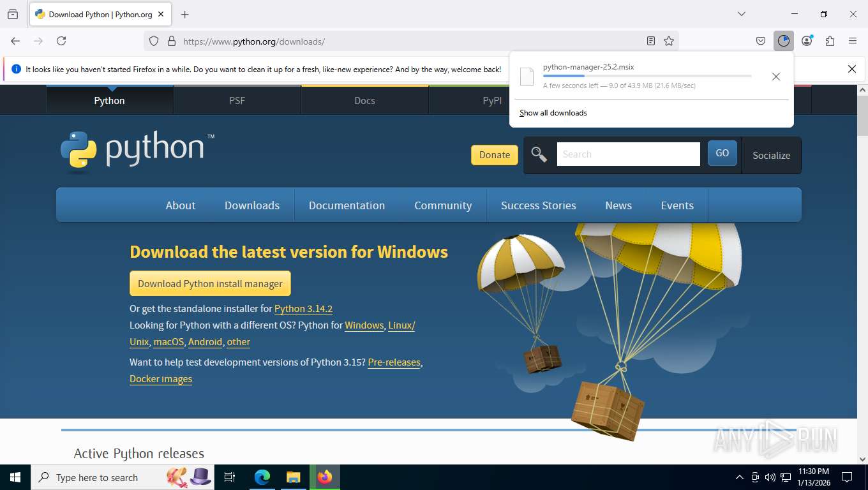This screenshot has height=490, width=868.
Task: Open the Docker images link
Action: coord(161,379)
